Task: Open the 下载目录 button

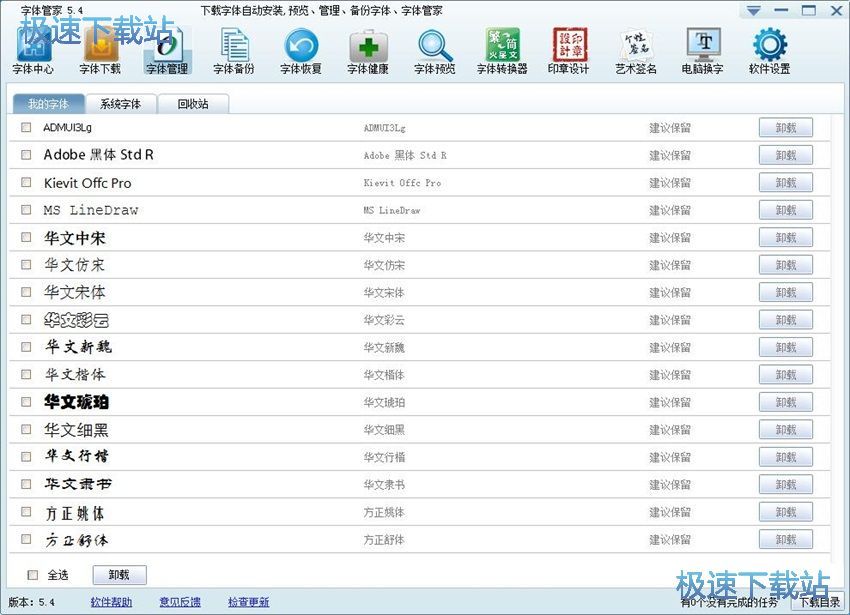Action: tap(820, 603)
